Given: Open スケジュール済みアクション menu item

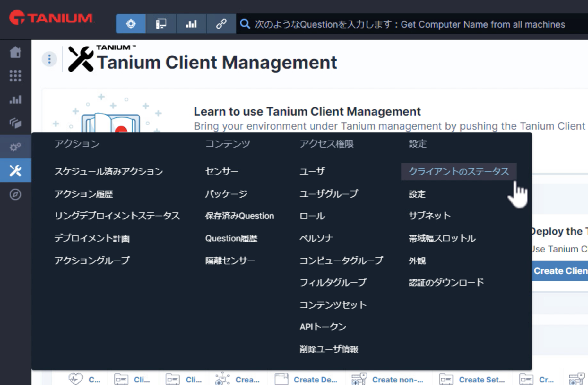Looking at the screenshot, I should [108, 172].
